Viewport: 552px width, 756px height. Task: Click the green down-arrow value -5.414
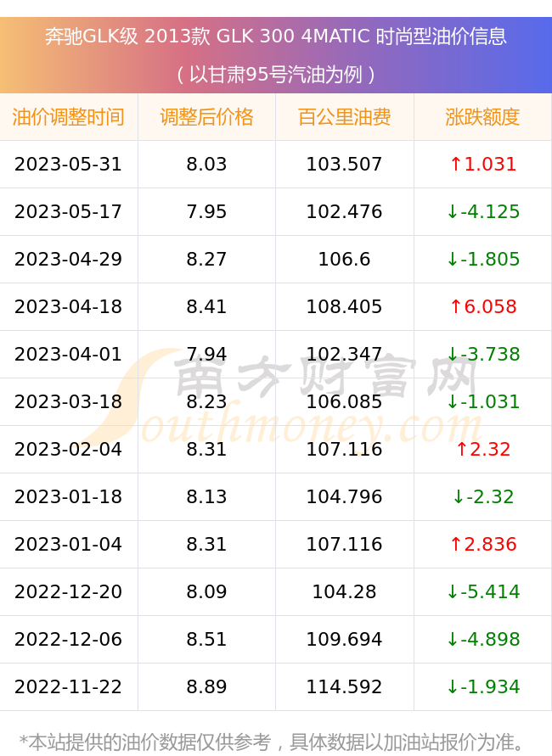tap(483, 591)
